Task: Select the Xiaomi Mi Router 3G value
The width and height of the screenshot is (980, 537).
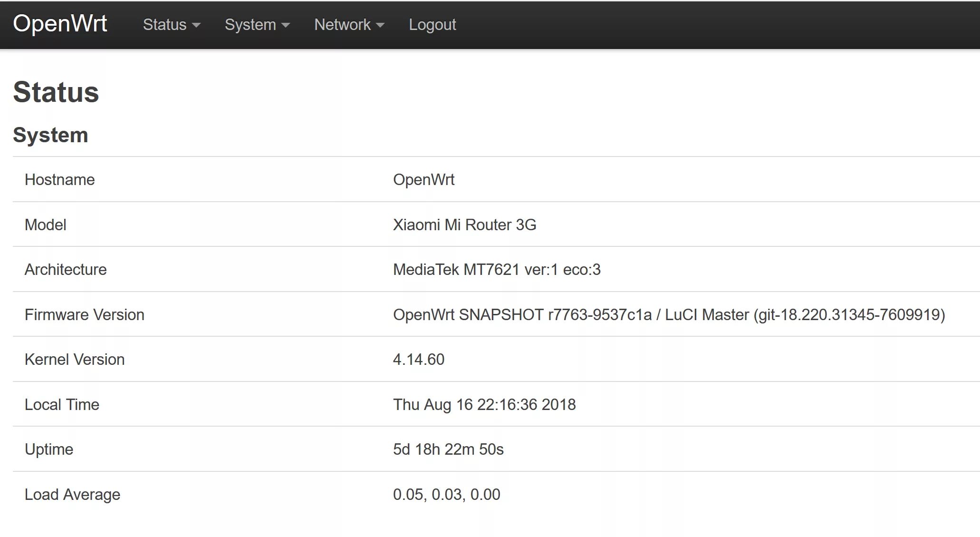Action: point(465,225)
